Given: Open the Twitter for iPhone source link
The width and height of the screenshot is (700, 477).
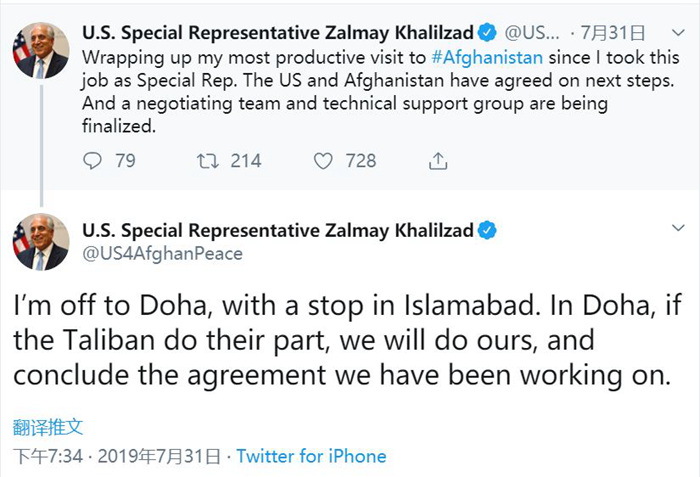Looking at the screenshot, I should click(311, 455).
